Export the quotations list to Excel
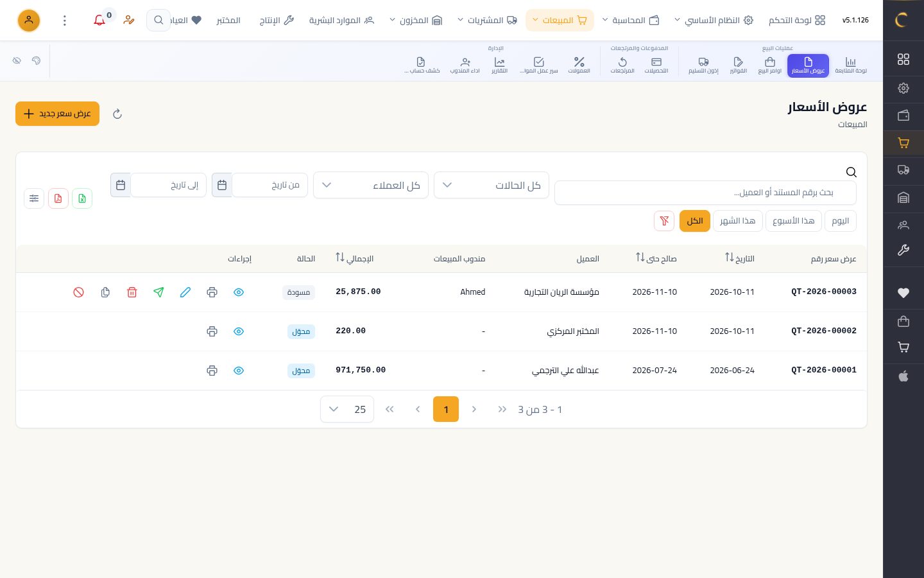This screenshot has width=924, height=578. (x=82, y=198)
